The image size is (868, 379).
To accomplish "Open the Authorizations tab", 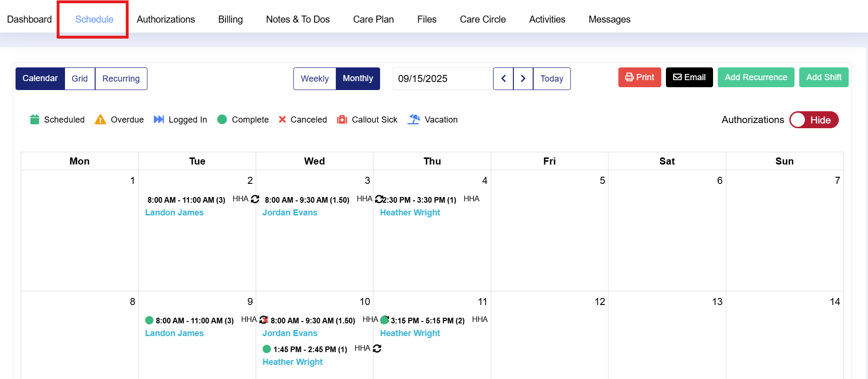I will 166,19.
